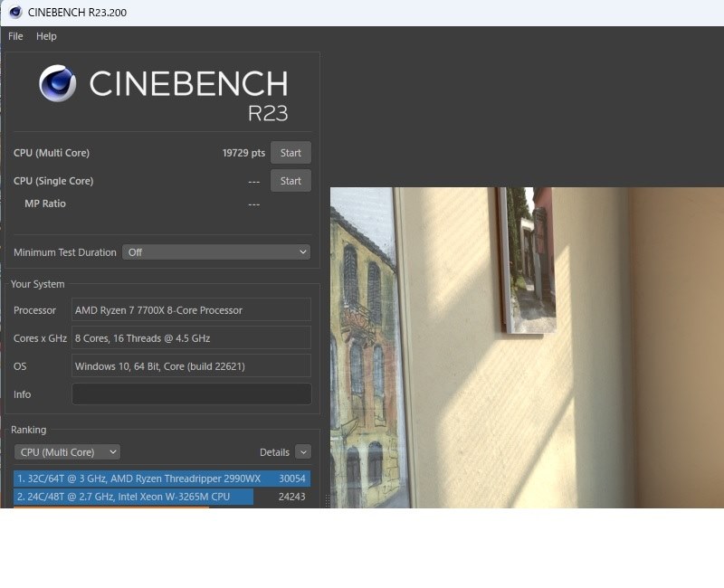Screen dimensions: 724x588
Task: Click the Info input field
Action: tap(192, 394)
